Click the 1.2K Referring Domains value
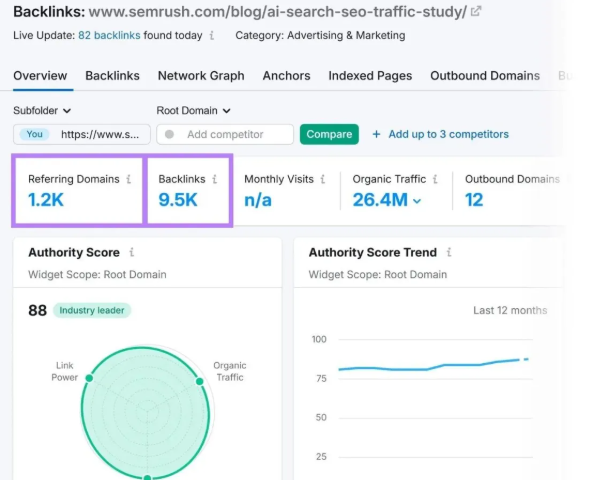Viewport: 600px width, 480px height. point(46,200)
